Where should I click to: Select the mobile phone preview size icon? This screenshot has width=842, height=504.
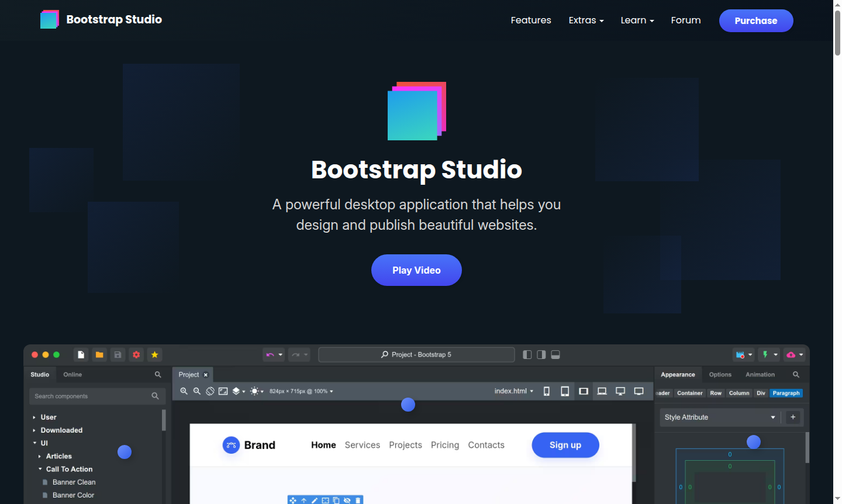[x=546, y=391]
